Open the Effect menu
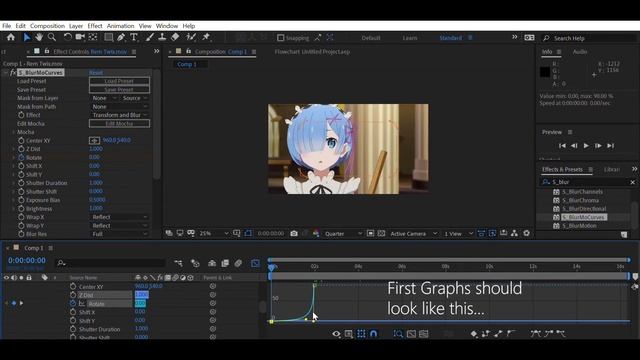The height and width of the screenshot is (360, 640). coord(95,26)
